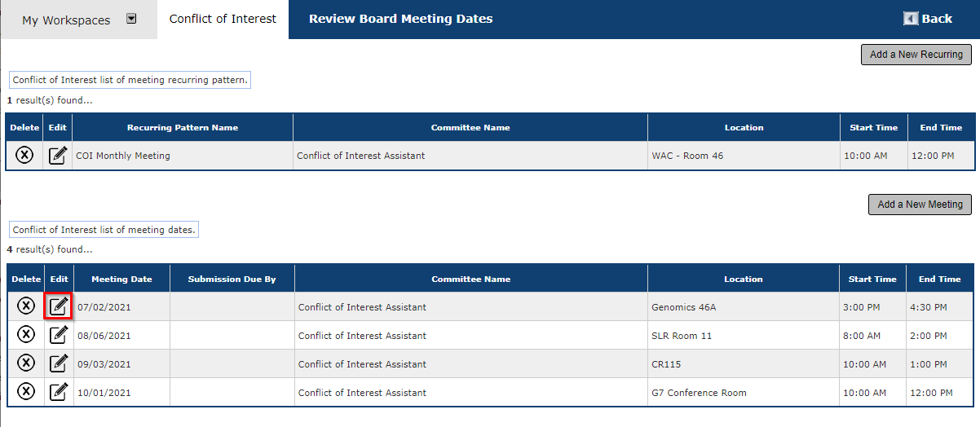Image resolution: width=980 pixels, height=427 pixels.
Task: Edit the COI Monthly Meeting recurring pattern
Action: [x=58, y=155]
